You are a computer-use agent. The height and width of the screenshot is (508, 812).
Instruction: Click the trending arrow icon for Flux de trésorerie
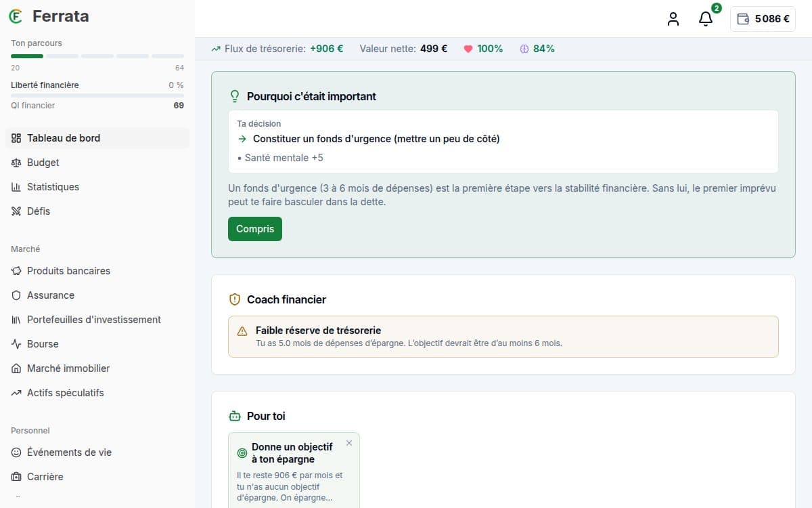(216, 49)
